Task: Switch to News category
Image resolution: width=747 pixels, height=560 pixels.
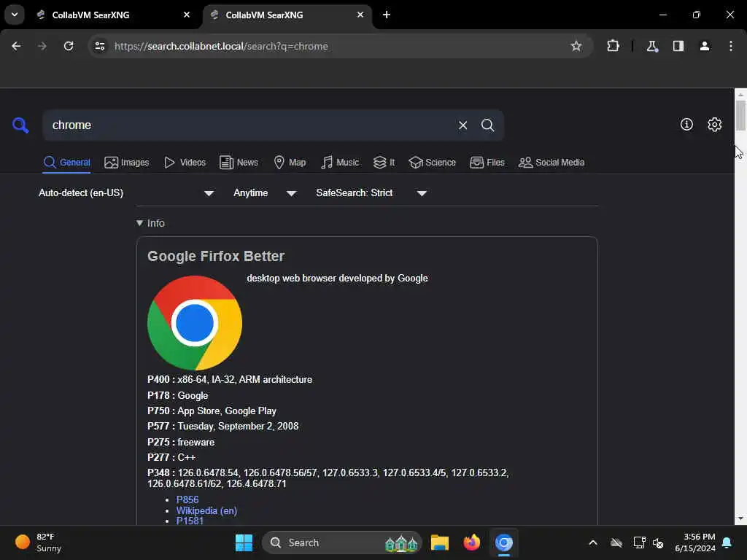Action: click(x=239, y=163)
